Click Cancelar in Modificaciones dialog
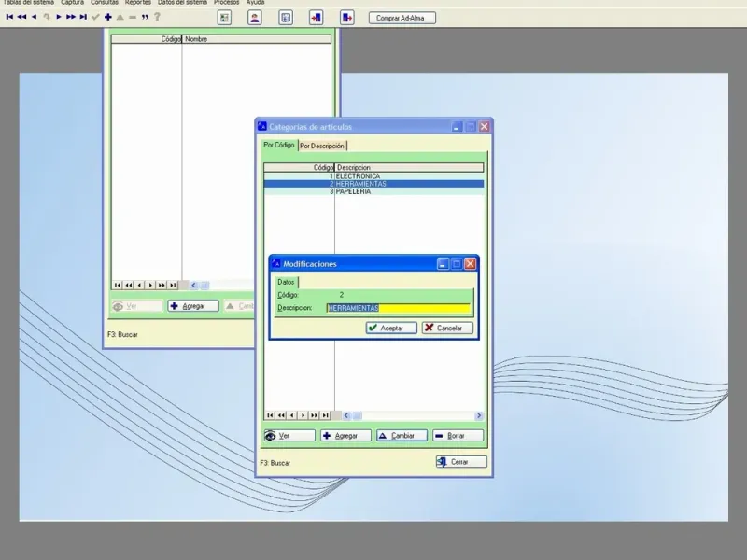 pyautogui.click(x=447, y=329)
